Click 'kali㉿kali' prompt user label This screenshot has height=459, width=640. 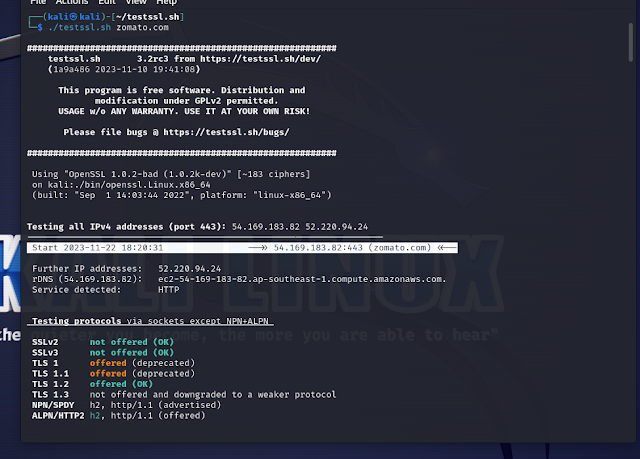[x=74, y=17]
